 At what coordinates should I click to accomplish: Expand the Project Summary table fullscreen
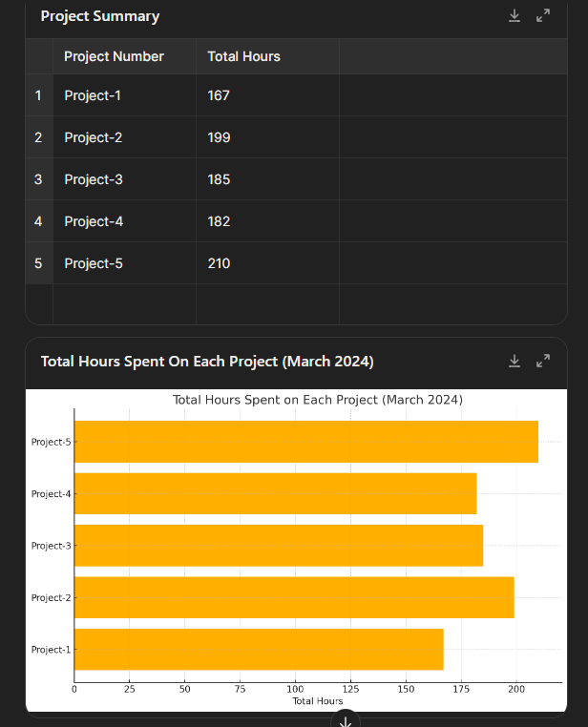point(543,16)
